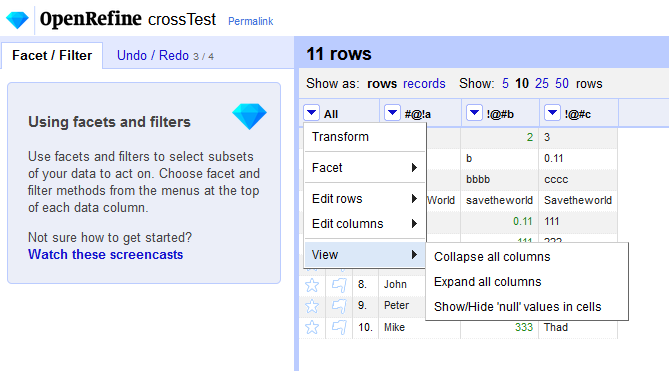669x371 pixels.
Task: Select Expand all columns
Action: (526, 282)
